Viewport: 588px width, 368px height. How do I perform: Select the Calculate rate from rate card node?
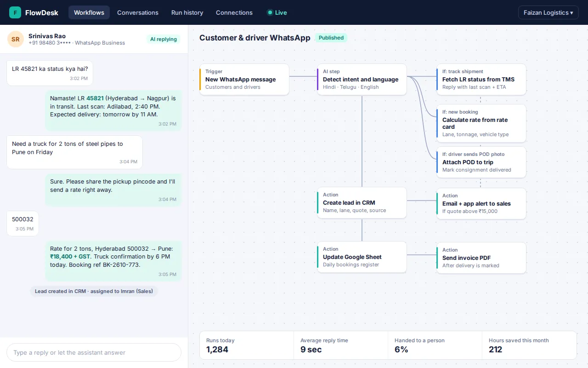point(481,123)
